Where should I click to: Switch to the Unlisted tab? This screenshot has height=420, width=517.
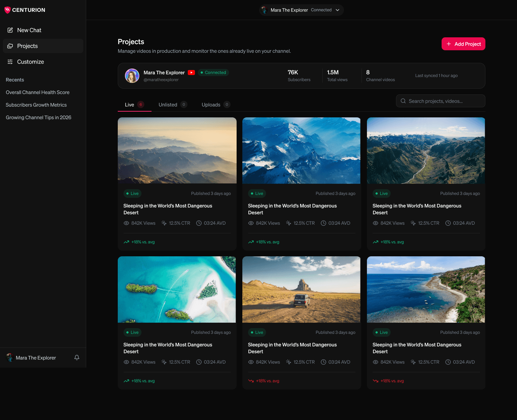click(x=173, y=104)
